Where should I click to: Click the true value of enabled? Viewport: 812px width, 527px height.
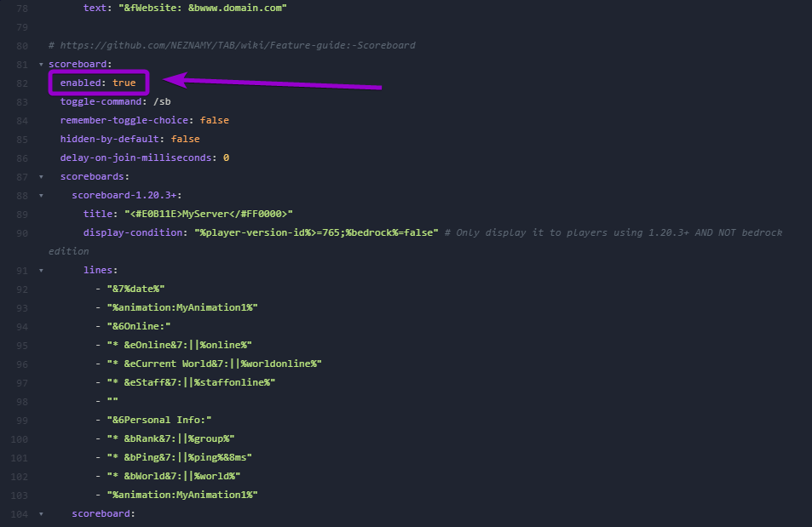(124, 83)
